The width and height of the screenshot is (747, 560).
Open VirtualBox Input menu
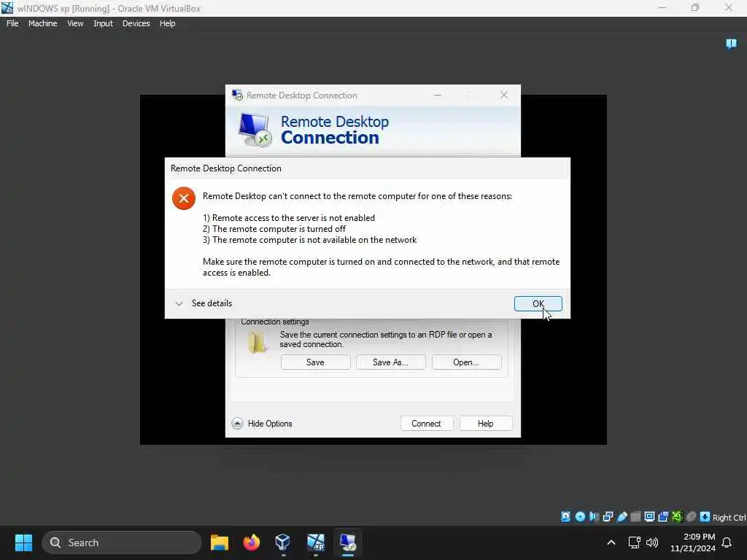103,23
